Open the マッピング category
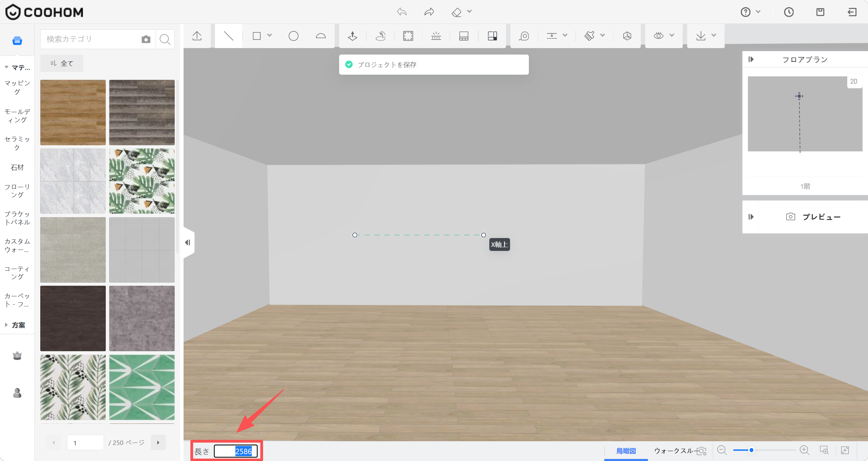 (17, 87)
